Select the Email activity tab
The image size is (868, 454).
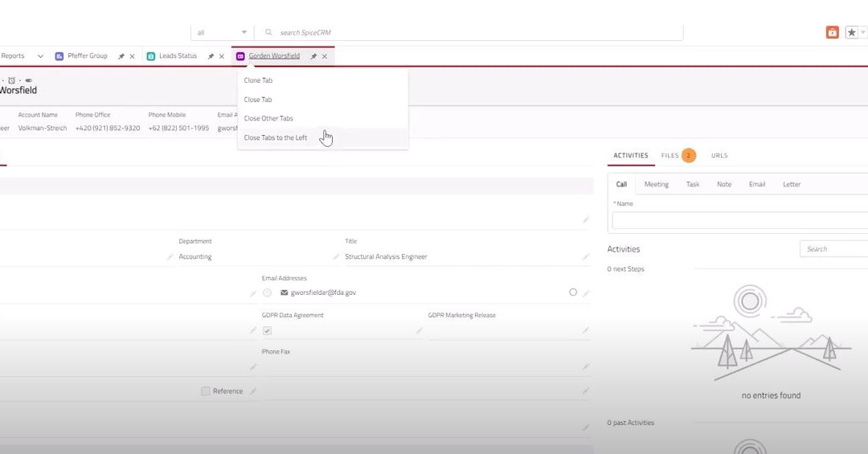(757, 184)
